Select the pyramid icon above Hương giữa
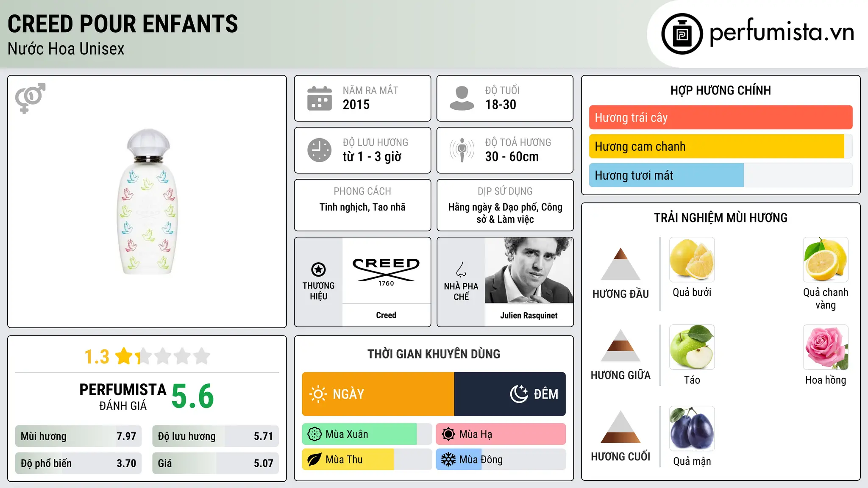Image resolution: width=868 pixels, height=488 pixels. [620, 345]
